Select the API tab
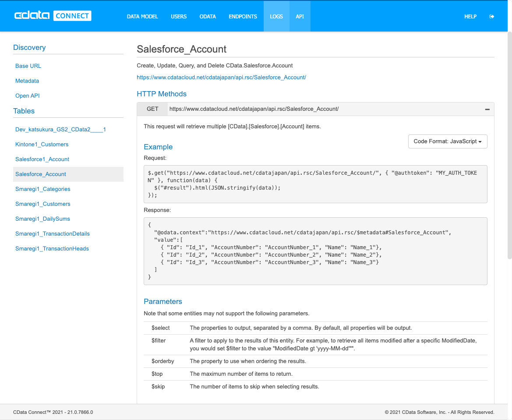 pyautogui.click(x=300, y=16)
